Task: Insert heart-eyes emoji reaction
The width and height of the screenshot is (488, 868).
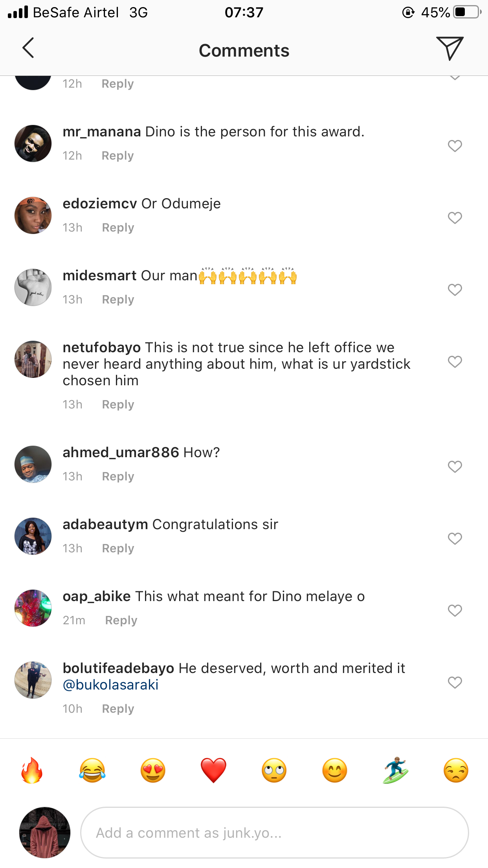Action: coord(153,771)
